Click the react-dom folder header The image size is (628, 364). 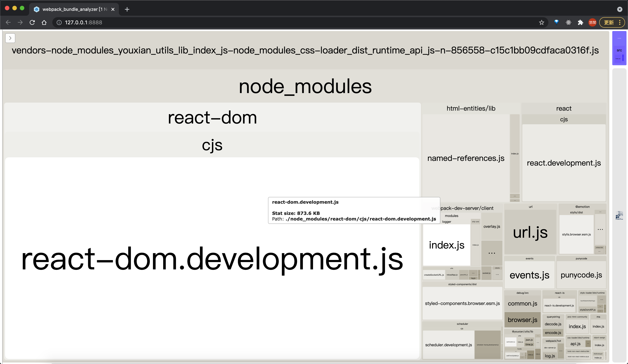point(212,117)
